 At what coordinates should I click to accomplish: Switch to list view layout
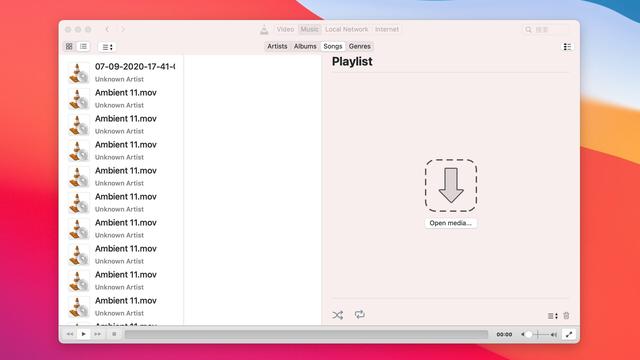(x=83, y=47)
